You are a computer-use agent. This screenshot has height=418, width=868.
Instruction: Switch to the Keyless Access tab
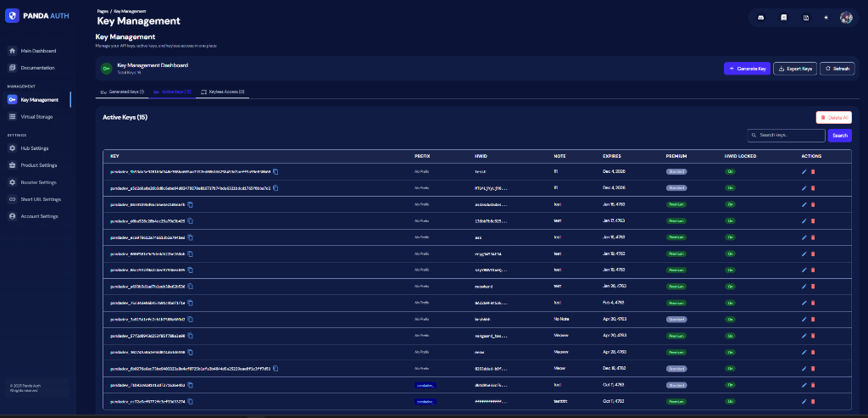222,92
